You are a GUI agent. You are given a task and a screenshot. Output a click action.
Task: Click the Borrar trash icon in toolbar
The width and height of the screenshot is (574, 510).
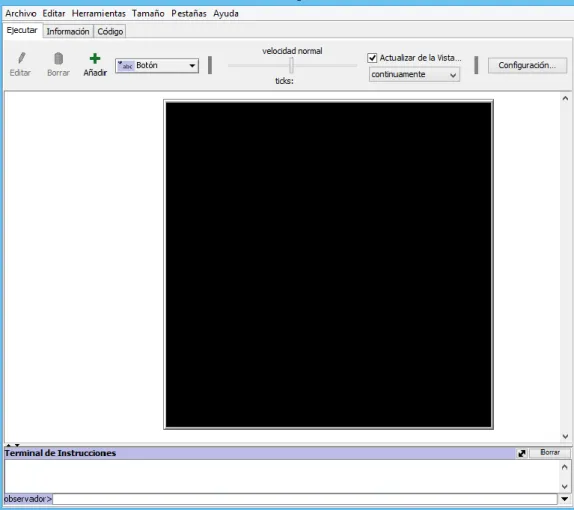tap(58, 58)
